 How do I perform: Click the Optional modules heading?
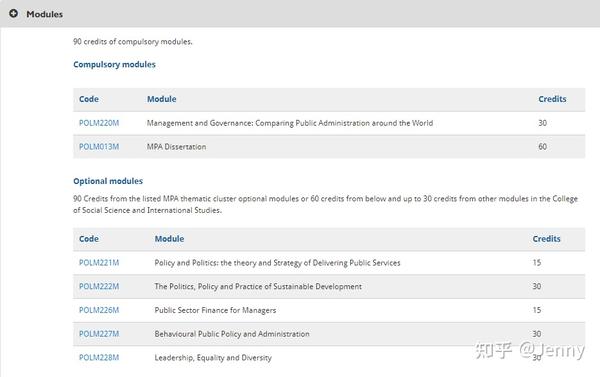(x=108, y=181)
